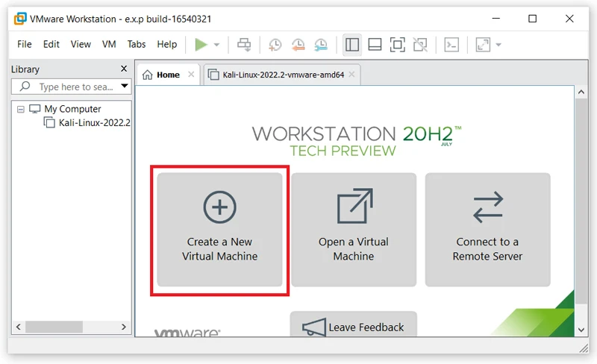Enter full screen mode
The width and height of the screenshot is (597, 364).
point(398,45)
